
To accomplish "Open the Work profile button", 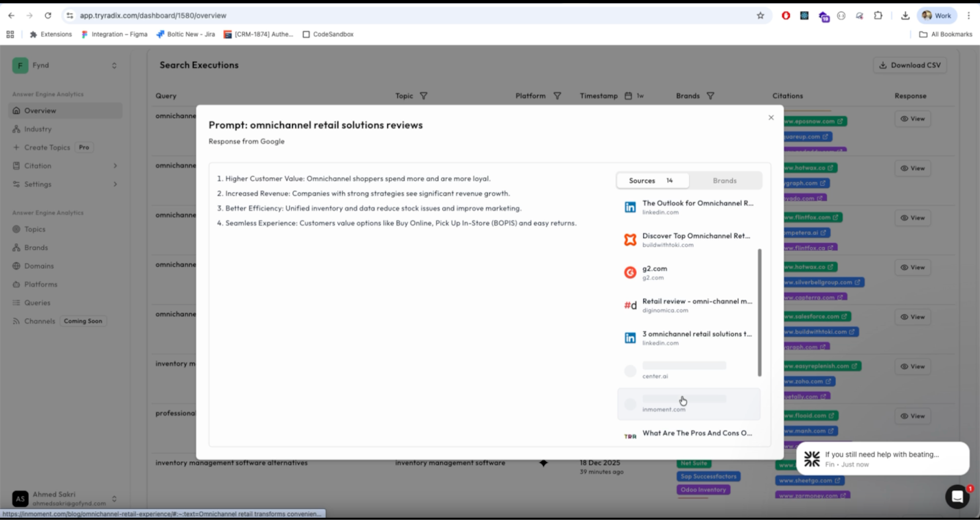I will 937,15.
